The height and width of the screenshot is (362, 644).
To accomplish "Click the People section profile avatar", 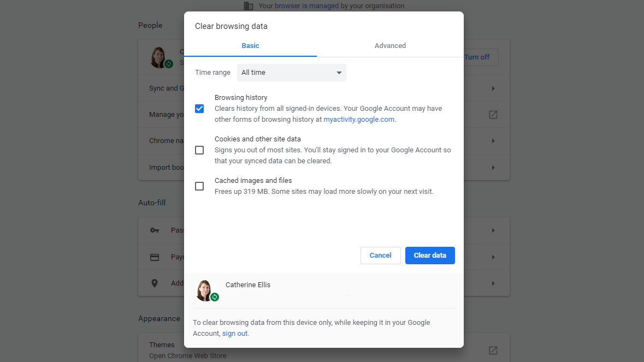I will (x=159, y=57).
